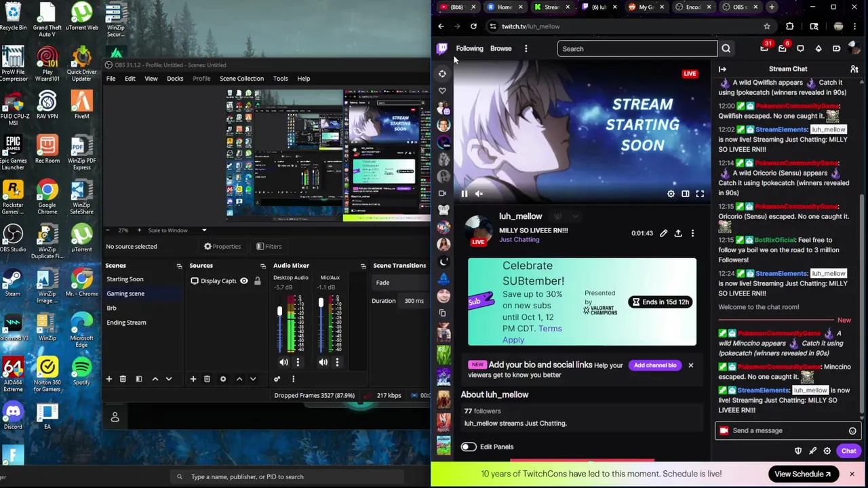The width and height of the screenshot is (868, 488).
Task: Open the Twitch Following link
Action: point(469,49)
